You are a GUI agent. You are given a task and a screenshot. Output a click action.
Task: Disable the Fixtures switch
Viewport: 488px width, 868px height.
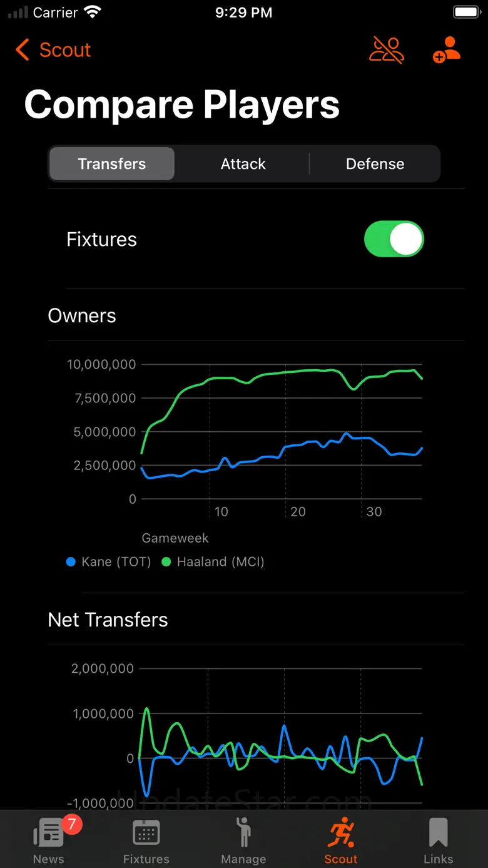394,239
